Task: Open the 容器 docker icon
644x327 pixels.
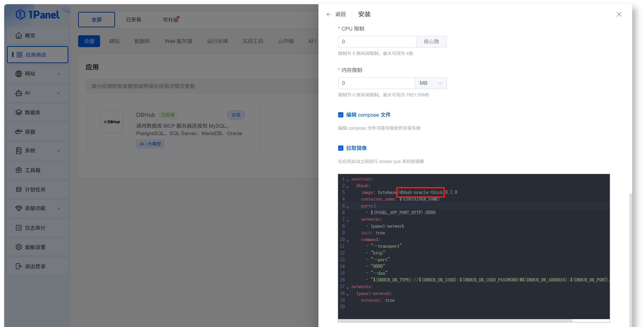Action: [x=19, y=132]
